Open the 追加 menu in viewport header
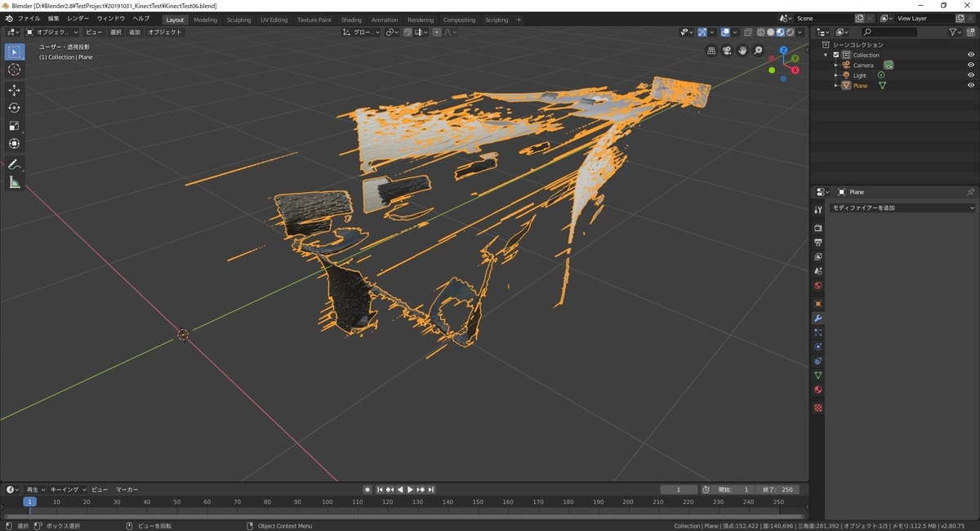Viewport: 980px width, 531px height. click(x=135, y=33)
